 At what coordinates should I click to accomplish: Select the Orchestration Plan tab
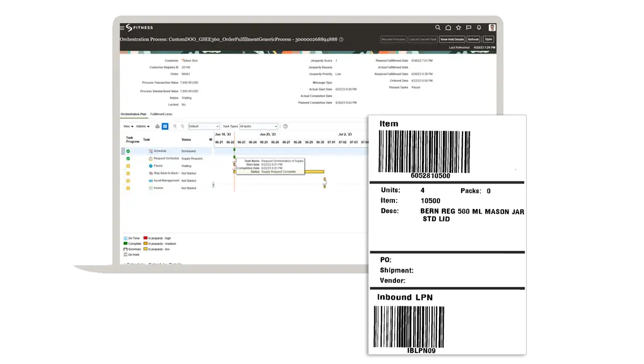133,114
